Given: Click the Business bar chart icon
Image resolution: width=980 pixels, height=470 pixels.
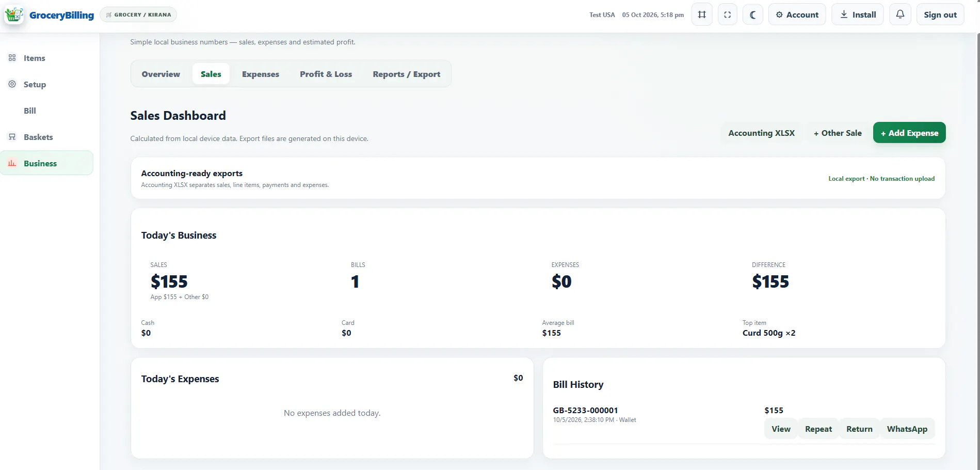Looking at the screenshot, I should coord(12,163).
